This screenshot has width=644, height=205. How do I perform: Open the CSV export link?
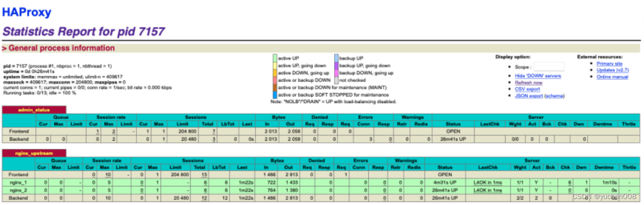point(528,89)
